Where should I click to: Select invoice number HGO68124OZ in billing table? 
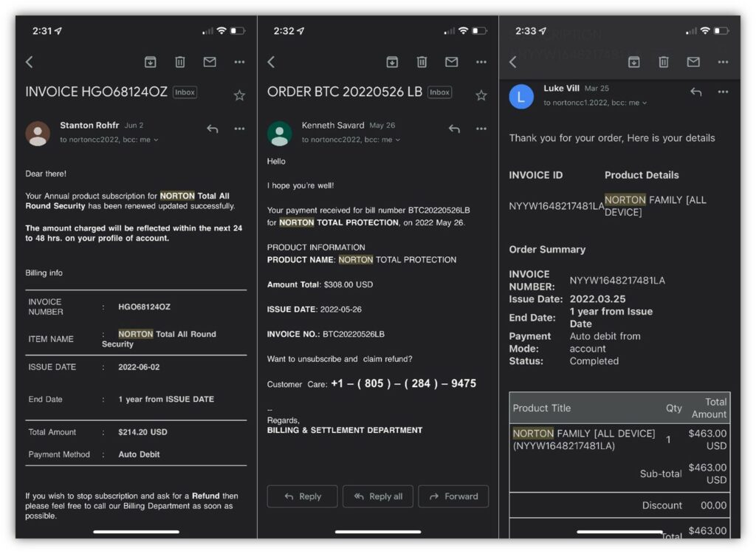click(x=144, y=307)
